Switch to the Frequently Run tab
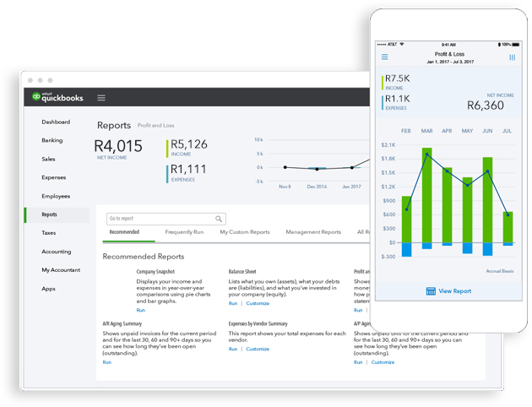Screen dimensions: 532x407 pyautogui.click(x=184, y=232)
